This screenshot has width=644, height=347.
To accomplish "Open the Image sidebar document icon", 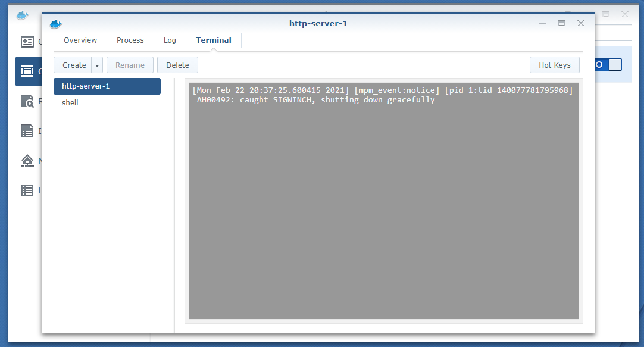I will pyautogui.click(x=27, y=131).
